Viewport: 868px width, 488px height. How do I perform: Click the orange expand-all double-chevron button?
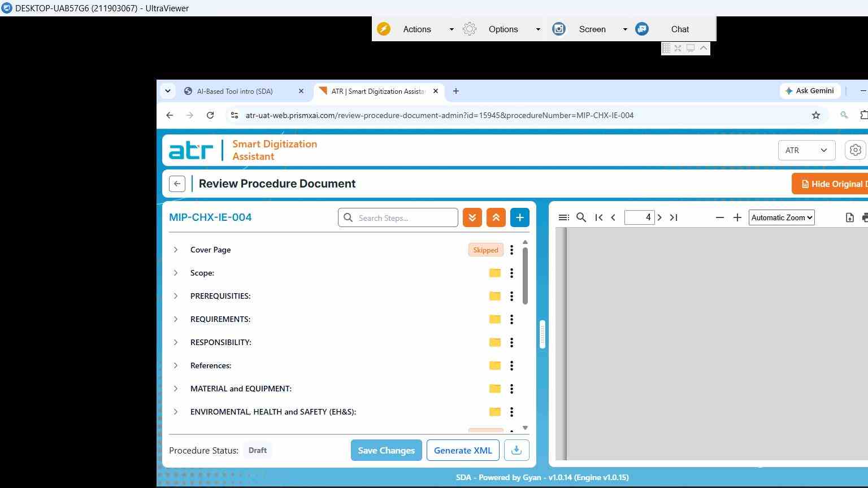(x=472, y=217)
